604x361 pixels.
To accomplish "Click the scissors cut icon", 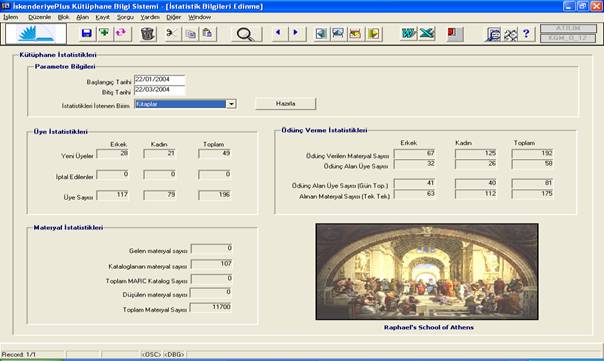I will tap(171, 34).
